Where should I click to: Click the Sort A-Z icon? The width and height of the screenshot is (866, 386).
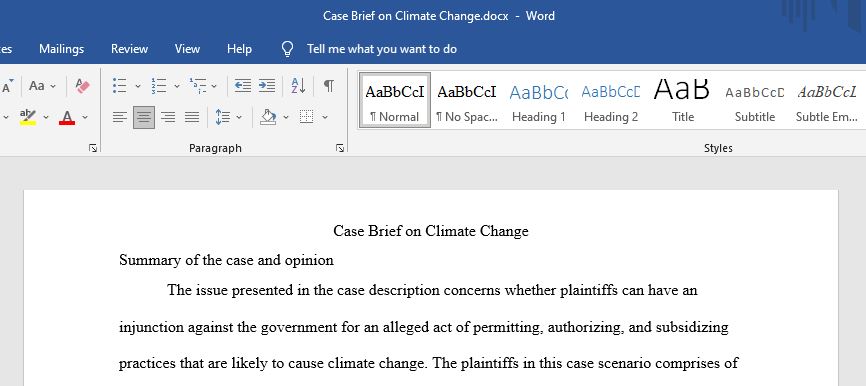(298, 86)
